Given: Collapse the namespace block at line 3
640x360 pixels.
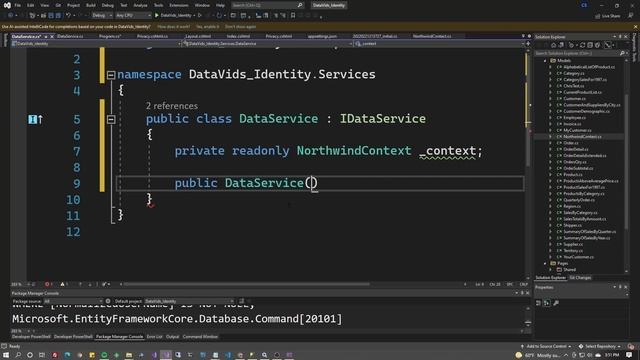Looking at the screenshot, I should (111, 75).
